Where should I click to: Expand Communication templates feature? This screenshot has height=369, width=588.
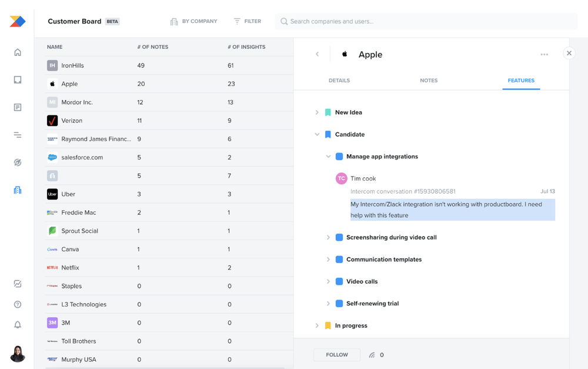tap(328, 260)
